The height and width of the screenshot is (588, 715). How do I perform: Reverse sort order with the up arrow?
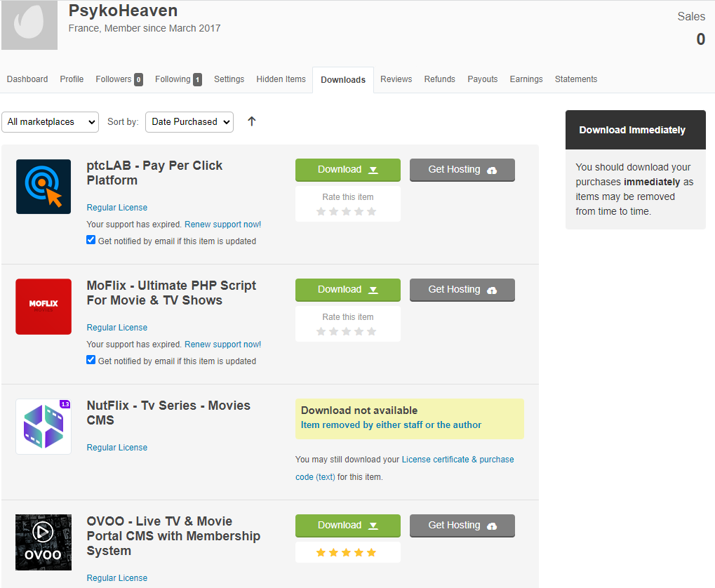tap(252, 121)
